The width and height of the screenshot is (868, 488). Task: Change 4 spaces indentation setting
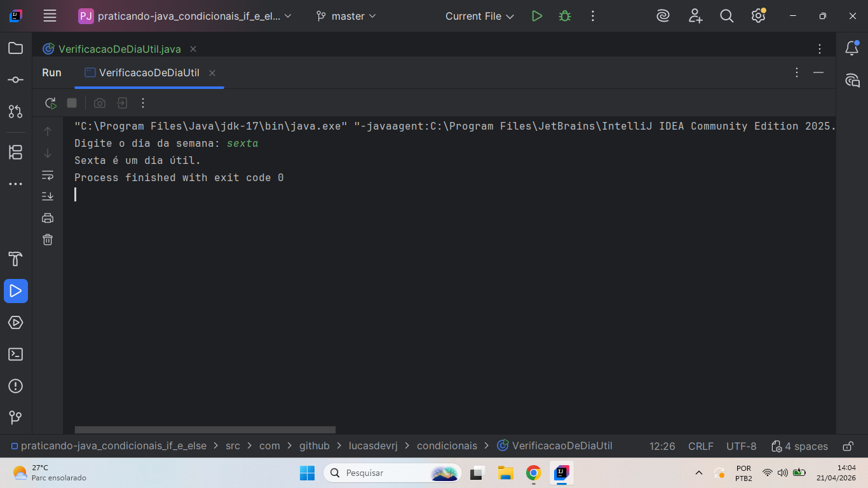[x=799, y=446]
